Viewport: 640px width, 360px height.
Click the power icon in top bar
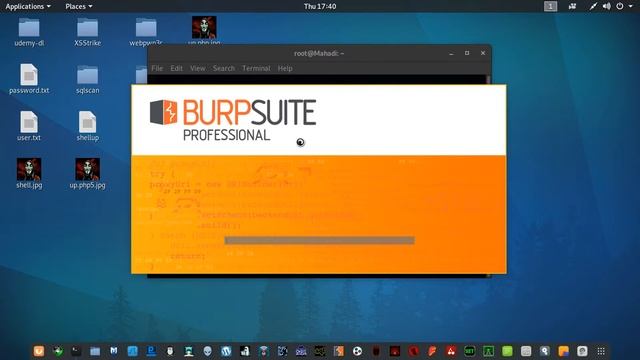click(620, 6)
